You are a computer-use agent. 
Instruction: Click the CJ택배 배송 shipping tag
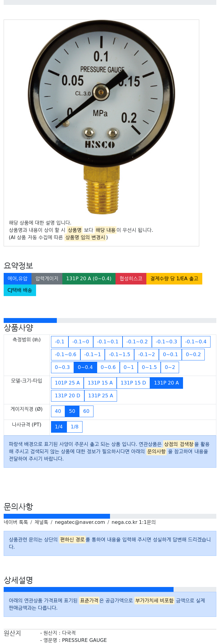tap(20, 290)
